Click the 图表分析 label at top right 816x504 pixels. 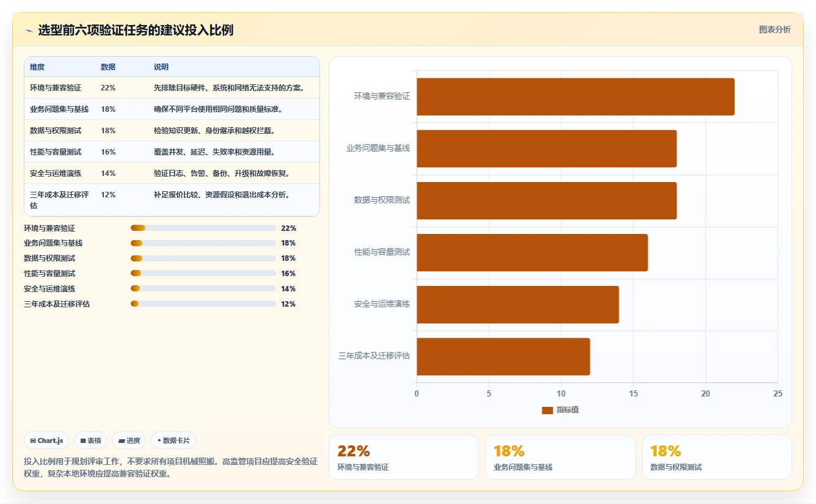click(774, 29)
